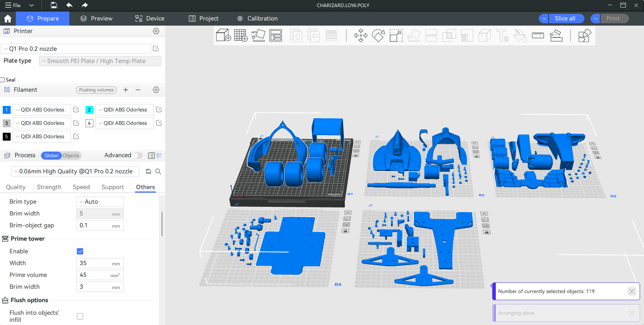Open the Support settings tab
644x325 pixels.
(x=113, y=187)
